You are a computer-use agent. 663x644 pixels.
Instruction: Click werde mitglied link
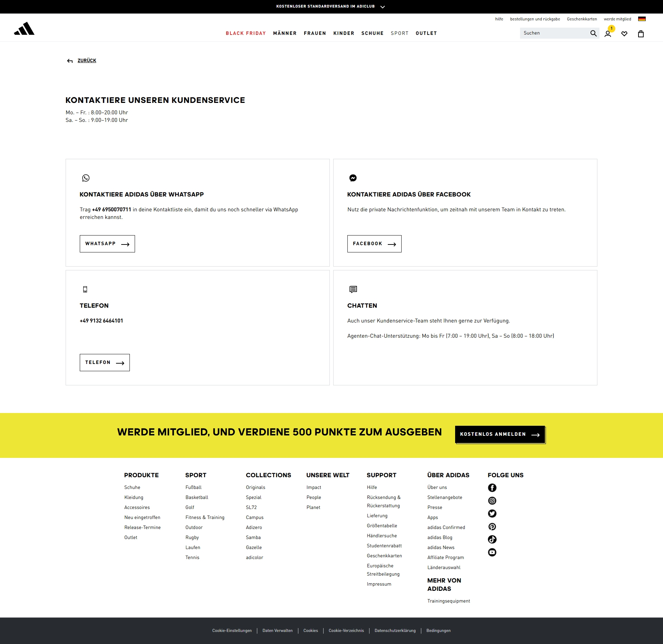click(617, 19)
